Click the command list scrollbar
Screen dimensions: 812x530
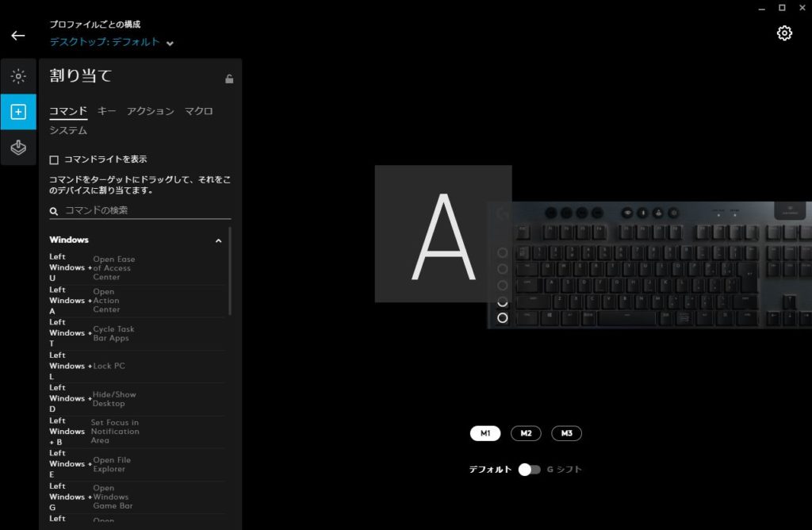[x=230, y=271]
